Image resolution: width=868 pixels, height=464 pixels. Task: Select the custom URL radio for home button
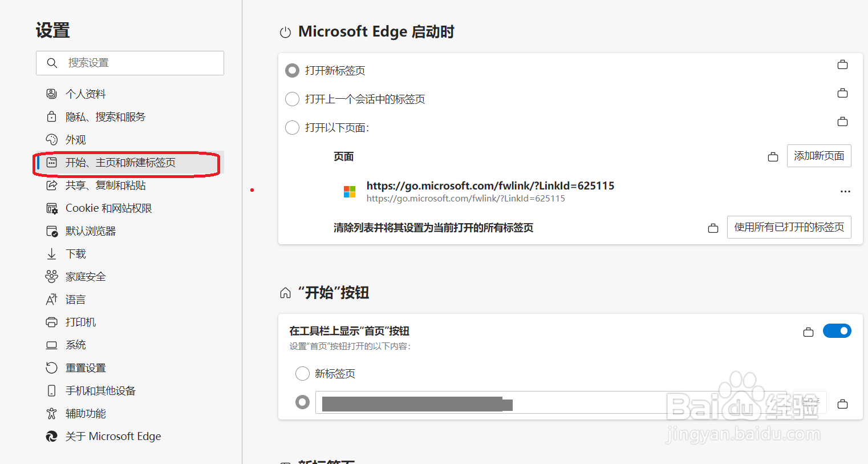pos(302,402)
